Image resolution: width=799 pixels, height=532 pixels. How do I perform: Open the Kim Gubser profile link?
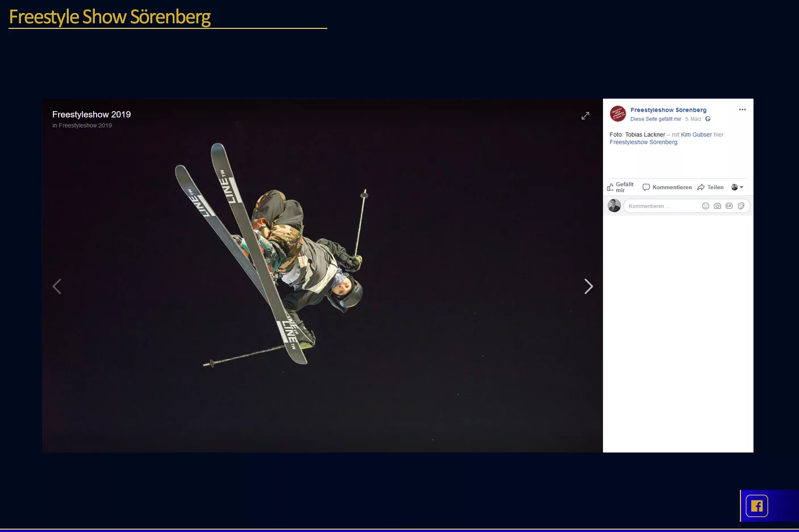696,135
